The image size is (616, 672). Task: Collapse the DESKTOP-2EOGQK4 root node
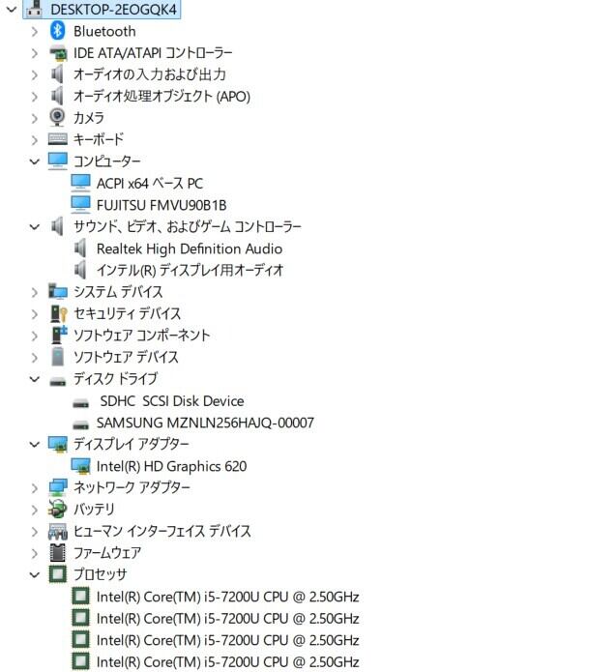pyautogui.click(x=12, y=9)
